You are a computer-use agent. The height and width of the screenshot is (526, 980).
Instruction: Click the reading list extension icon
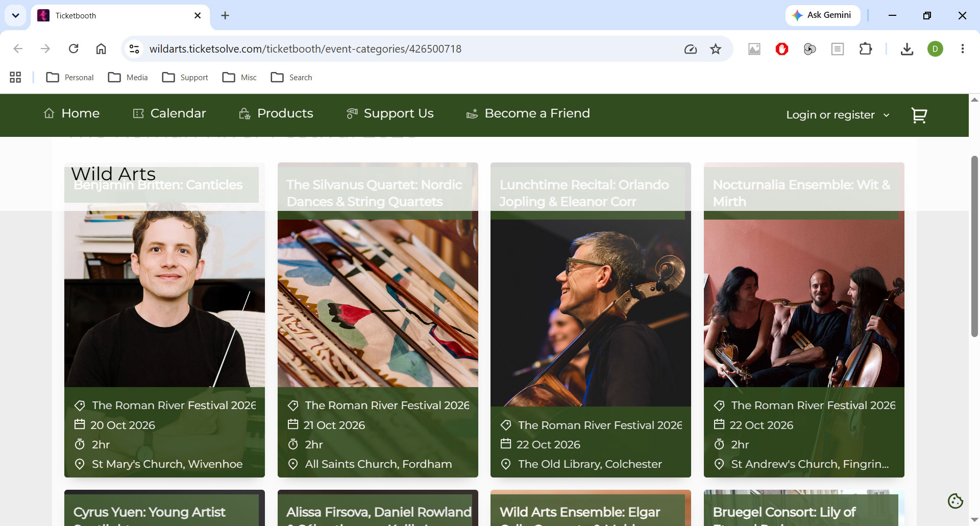tap(838, 49)
